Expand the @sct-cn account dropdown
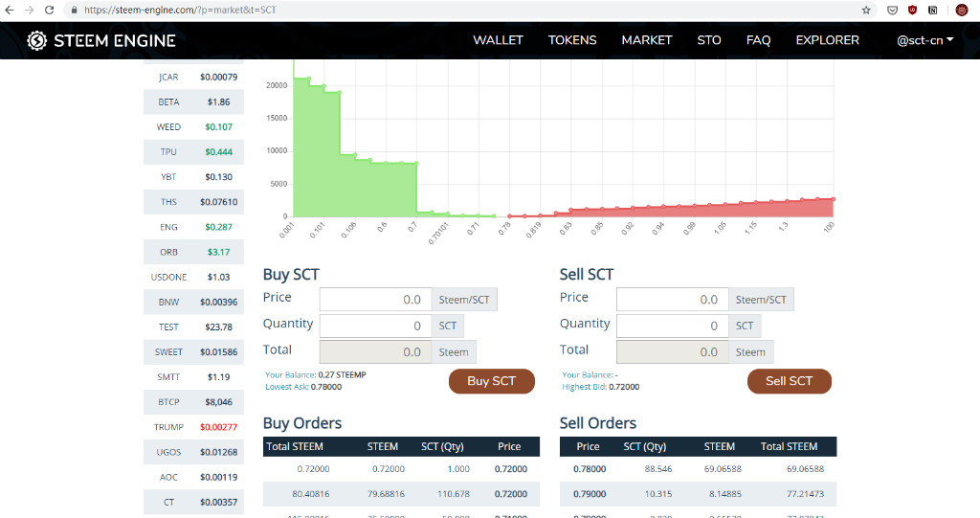The width and height of the screenshot is (980, 518). [x=925, y=40]
